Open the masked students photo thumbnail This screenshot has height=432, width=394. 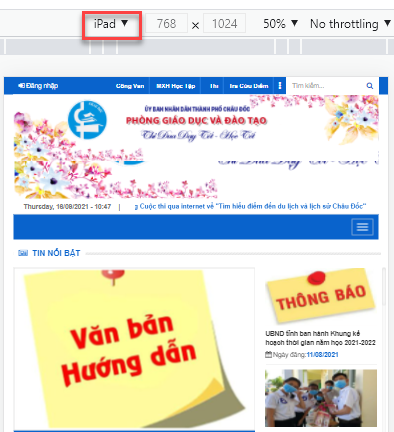coord(321,398)
